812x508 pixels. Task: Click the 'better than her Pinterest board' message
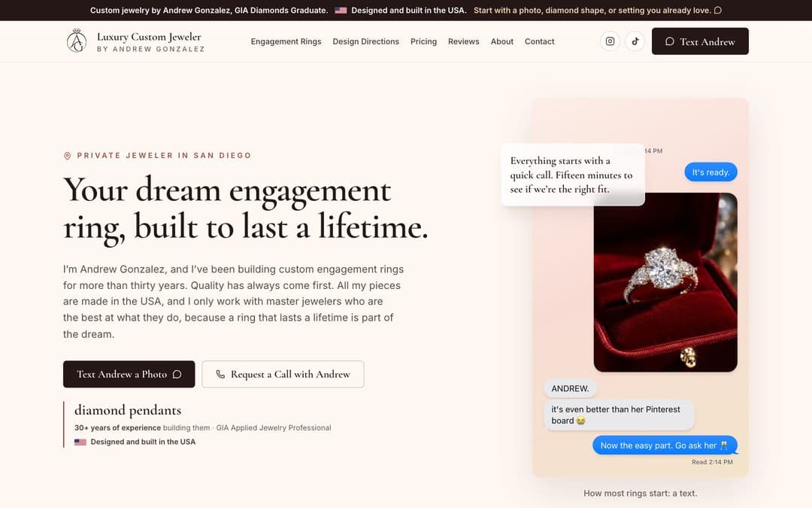(x=619, y=415)
